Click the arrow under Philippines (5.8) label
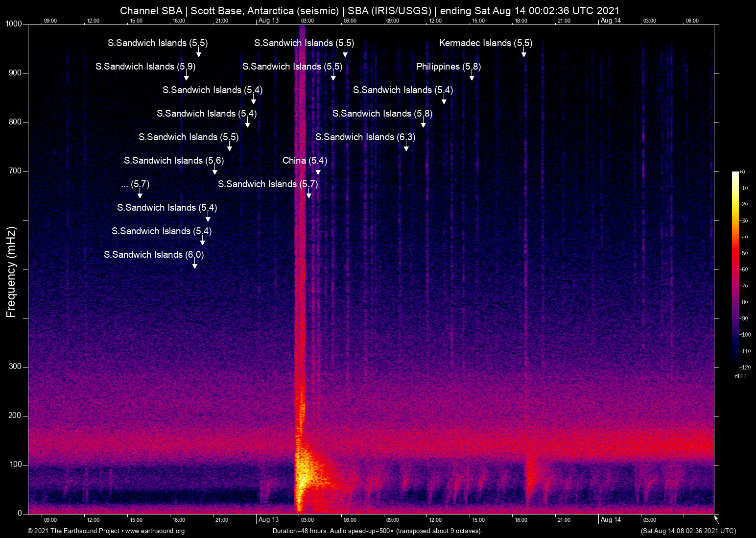Image resolution: width=756 pixels, height=538 pixels. point(472,76)
